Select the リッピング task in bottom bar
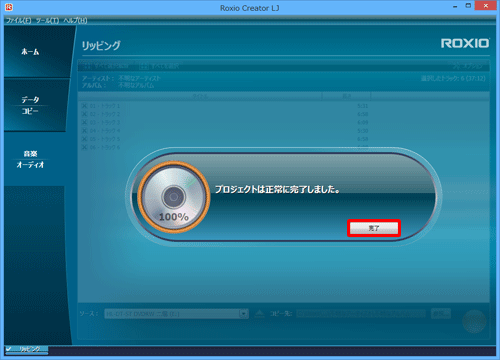 tap(27, 349)
